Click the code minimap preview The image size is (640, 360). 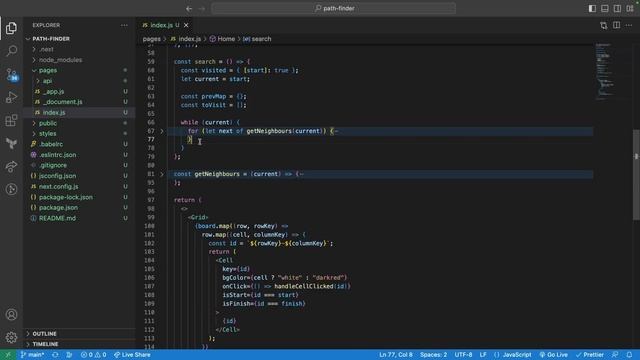pos(605,71)
